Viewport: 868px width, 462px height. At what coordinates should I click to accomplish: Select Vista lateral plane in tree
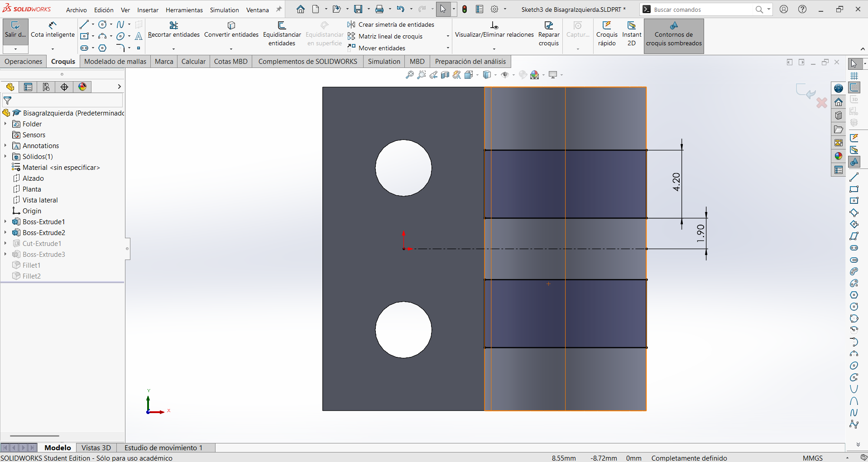[x=40, y=200]
